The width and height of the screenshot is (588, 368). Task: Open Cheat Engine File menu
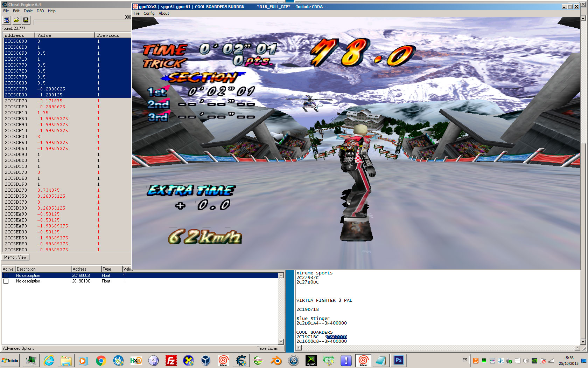coord(6,11)
